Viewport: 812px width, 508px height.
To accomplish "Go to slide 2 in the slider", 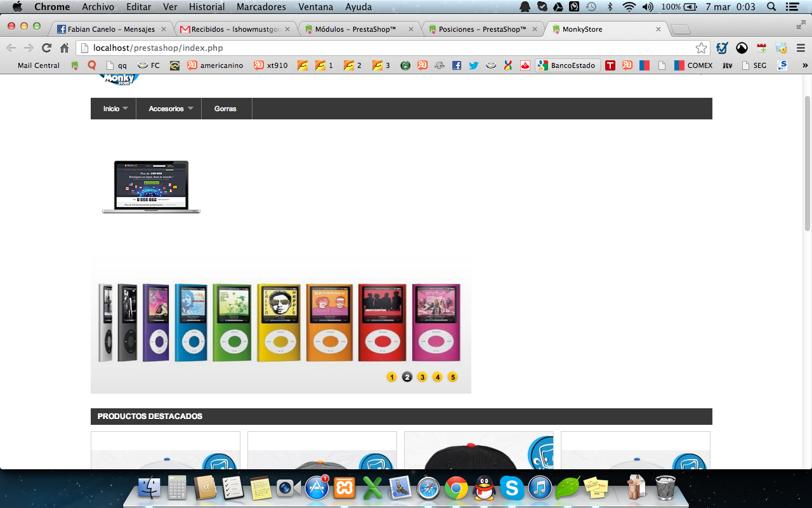I will coord(407,377).
